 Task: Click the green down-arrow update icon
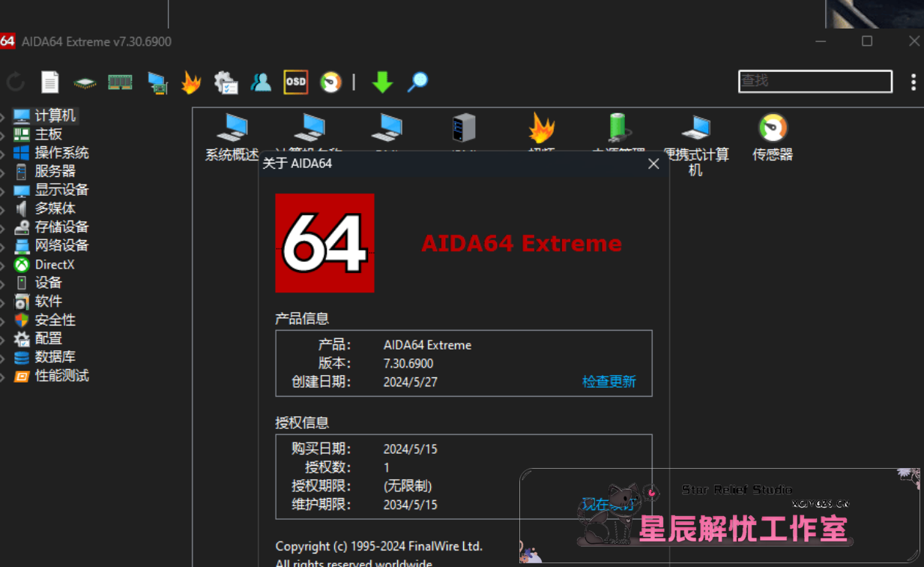(x=382, y=82)
